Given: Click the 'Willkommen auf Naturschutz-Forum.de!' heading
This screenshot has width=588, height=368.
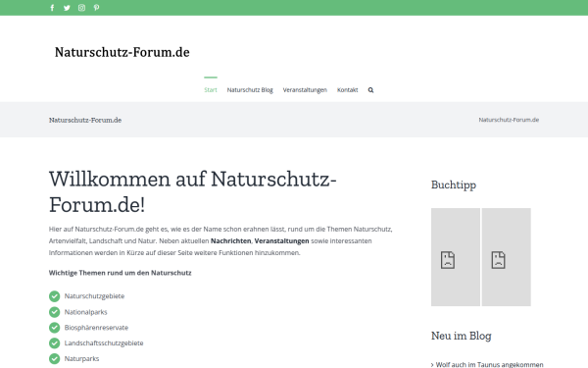Looking at the screenshot, I should pyautogui.click(x=192, y=191).
